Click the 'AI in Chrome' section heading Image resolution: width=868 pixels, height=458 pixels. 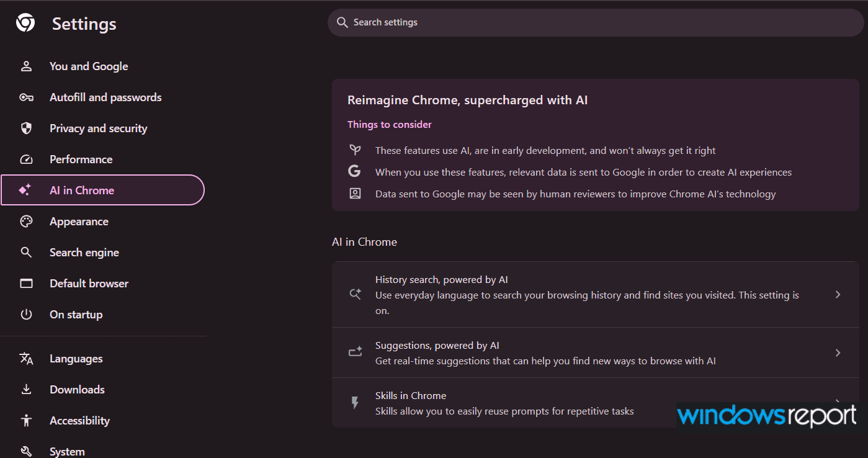point(365,242)
